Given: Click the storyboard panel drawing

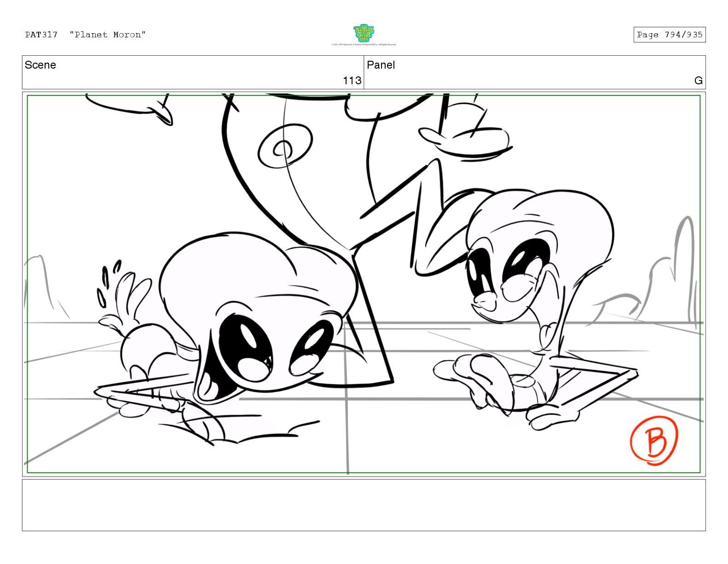Looking at the screenshot, I should click(364, 284).
